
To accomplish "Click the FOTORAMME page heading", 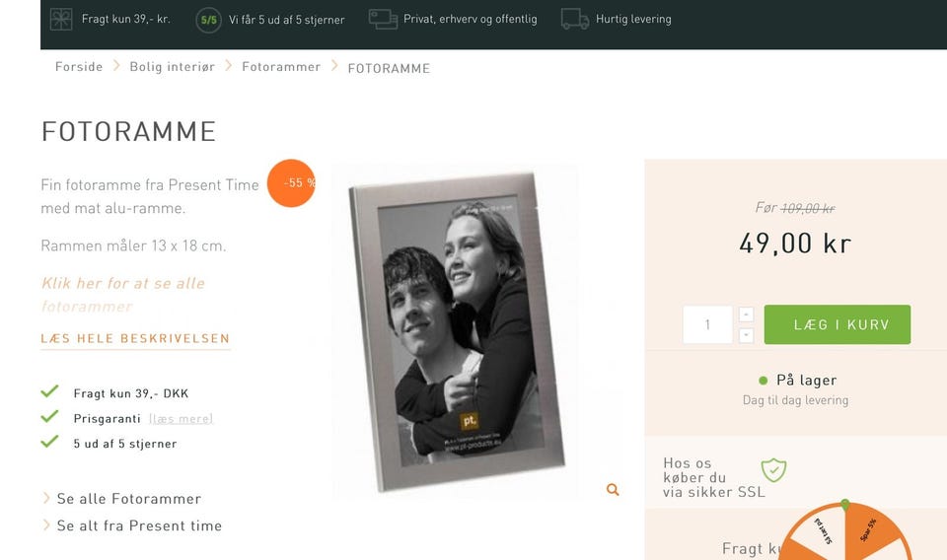I will coord(128,131).
